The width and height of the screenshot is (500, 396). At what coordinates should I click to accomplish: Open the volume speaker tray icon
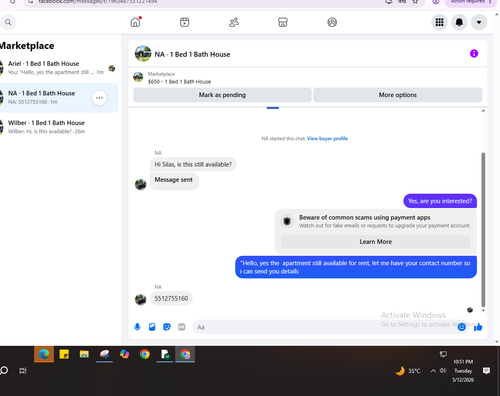pyautogui.click(x=443, y=371)
